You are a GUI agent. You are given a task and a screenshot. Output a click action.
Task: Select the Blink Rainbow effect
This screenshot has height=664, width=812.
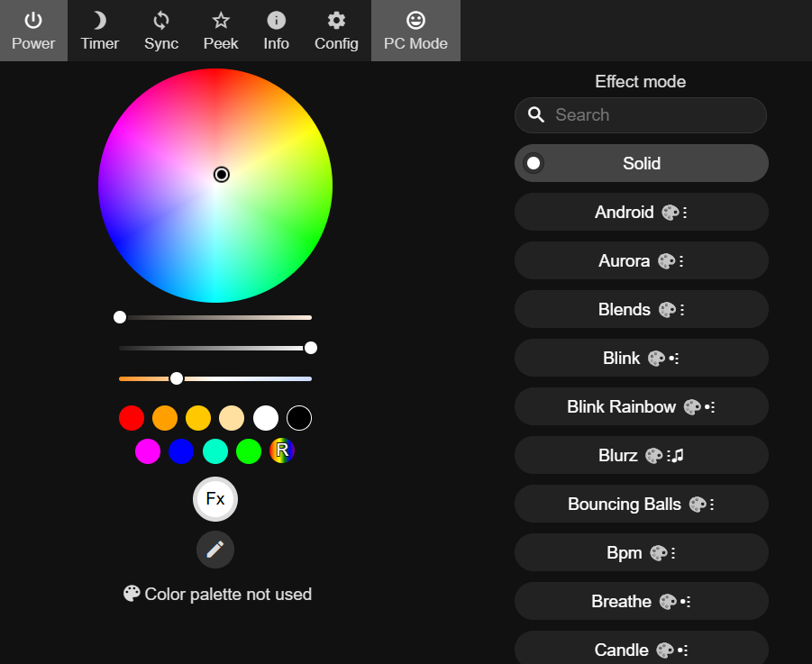coord(641,407)
